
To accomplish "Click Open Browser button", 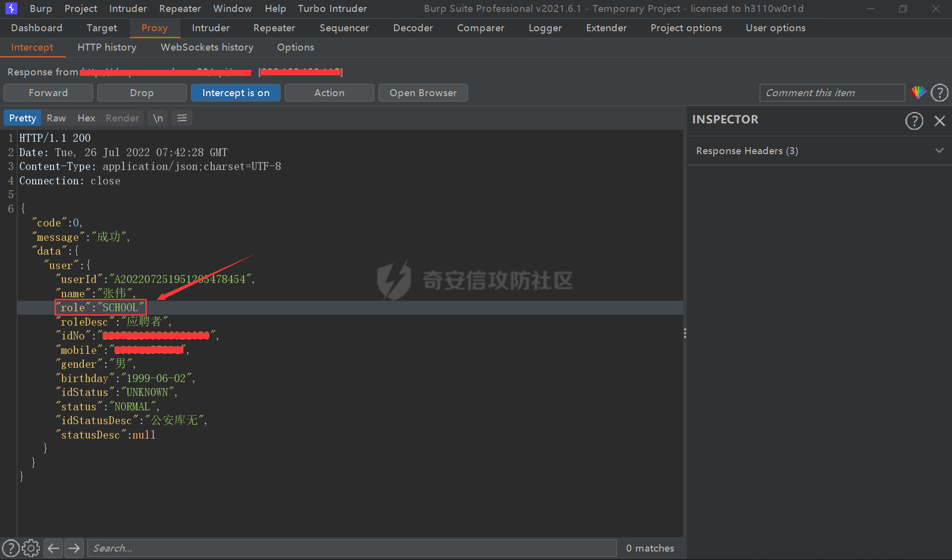I will tap(423, 93).
